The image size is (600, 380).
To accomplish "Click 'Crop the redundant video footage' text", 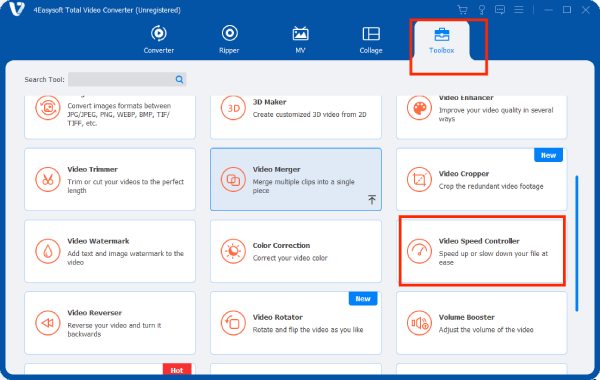I will tap(491, 186).
